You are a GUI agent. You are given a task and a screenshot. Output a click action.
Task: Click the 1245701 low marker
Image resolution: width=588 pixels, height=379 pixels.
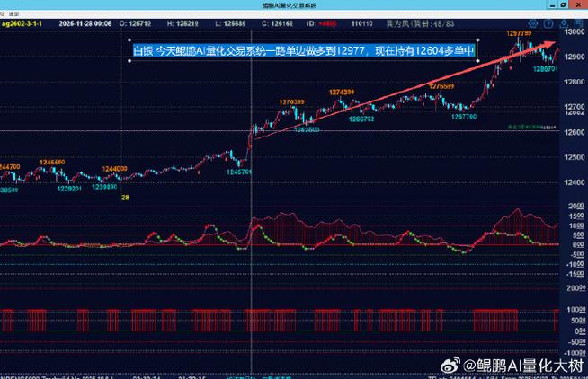point(240,171)
